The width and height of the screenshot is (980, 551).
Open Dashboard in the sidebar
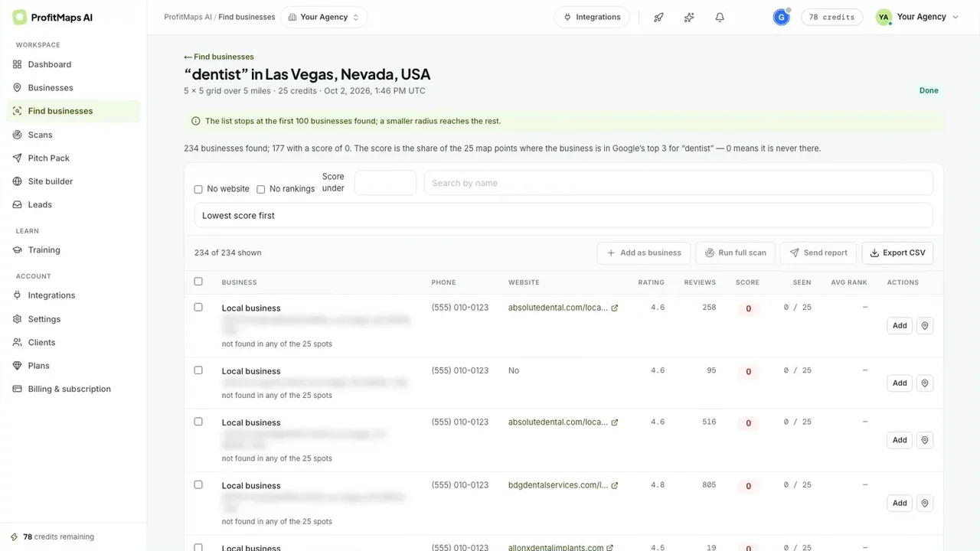tap(73, 64)
